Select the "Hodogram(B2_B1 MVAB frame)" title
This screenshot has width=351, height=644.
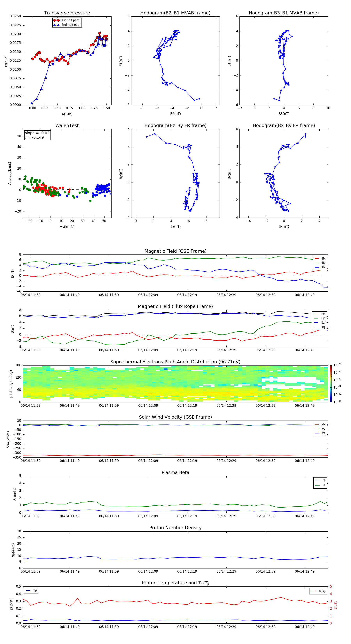[x=175, y=13]
